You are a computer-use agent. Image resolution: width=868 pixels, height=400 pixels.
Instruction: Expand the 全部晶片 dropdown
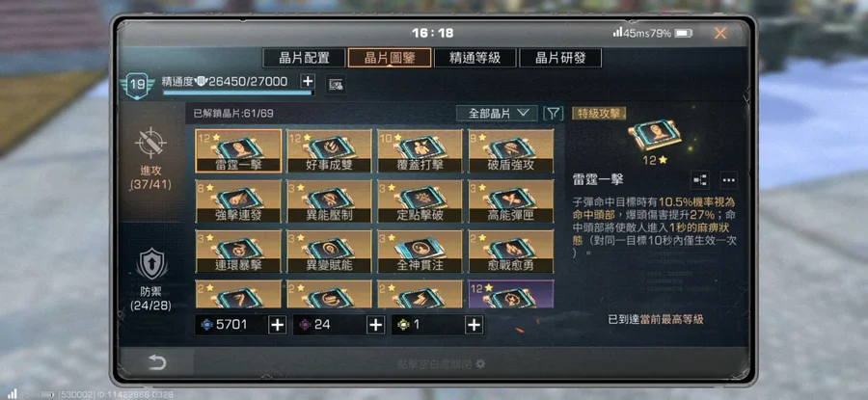click(497, 114)
